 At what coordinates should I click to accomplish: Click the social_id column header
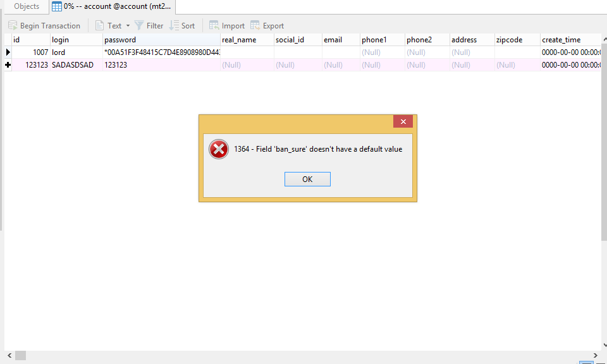298,40
